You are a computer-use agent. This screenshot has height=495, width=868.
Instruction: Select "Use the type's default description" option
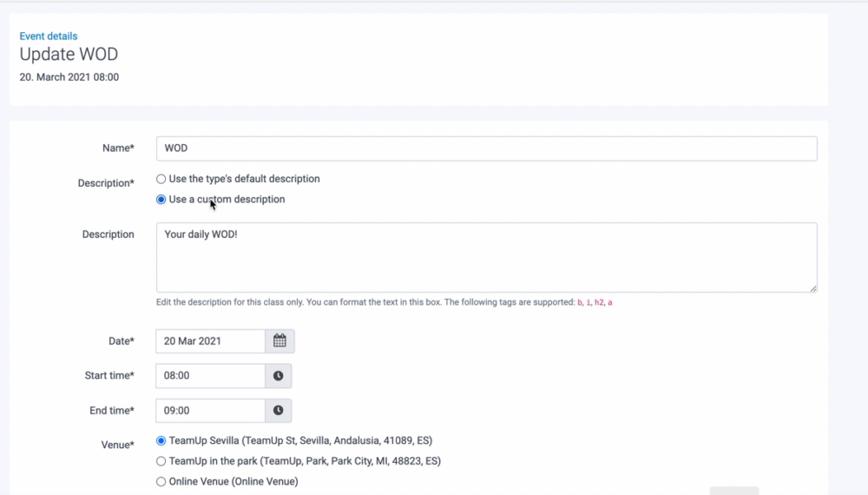(x=161, y=179)
